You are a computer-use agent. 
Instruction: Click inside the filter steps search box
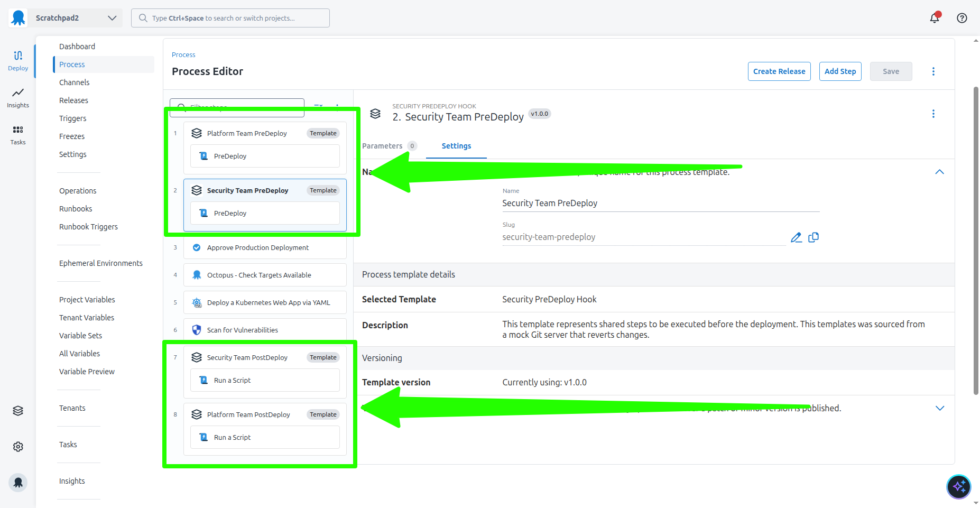238,107
